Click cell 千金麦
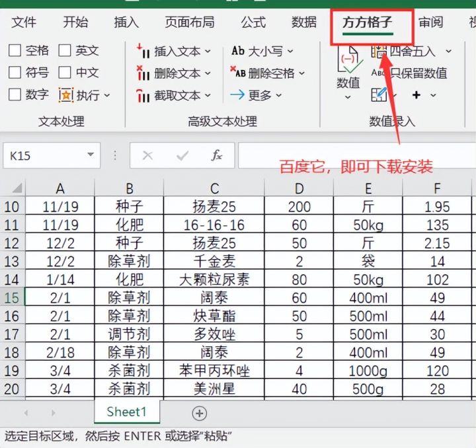 [214, 262]
